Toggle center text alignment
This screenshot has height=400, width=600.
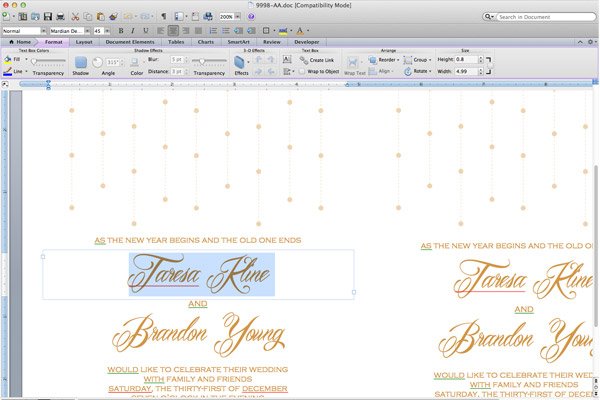click(x=172, y=31)
